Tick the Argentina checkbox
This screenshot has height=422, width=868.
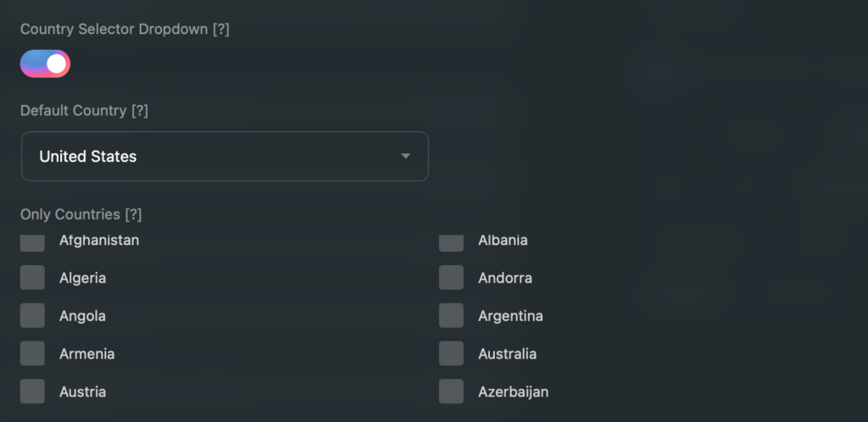451,316
